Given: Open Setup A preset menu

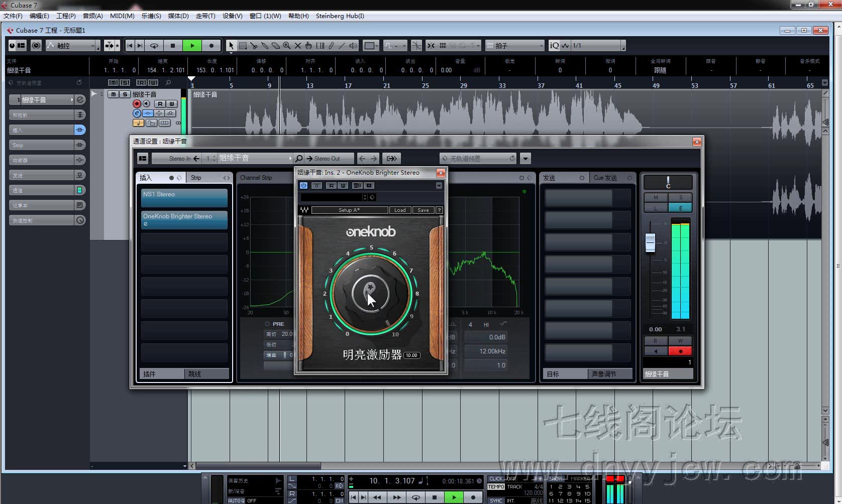Looking at the screenshot, I should point(350,210).
